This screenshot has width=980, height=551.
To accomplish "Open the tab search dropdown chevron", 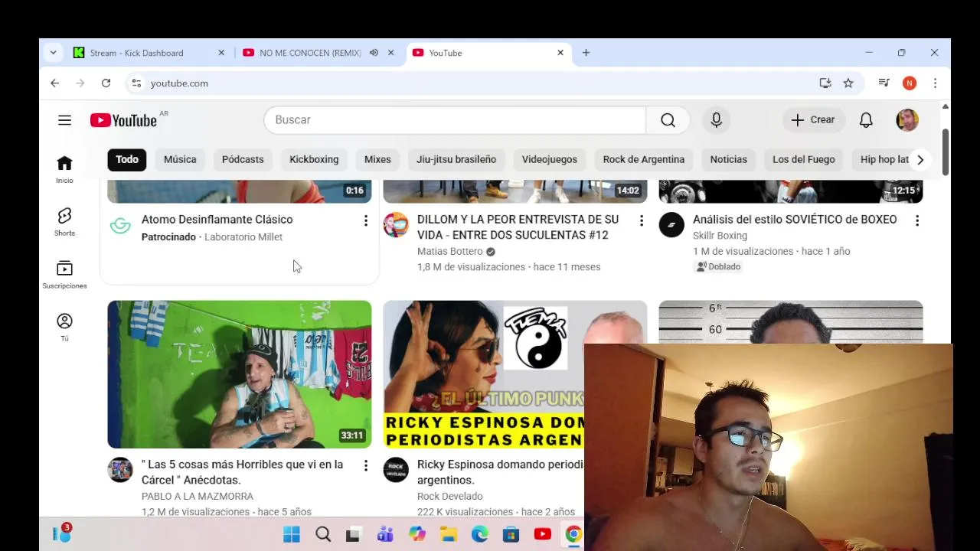I will click(53, 53).
